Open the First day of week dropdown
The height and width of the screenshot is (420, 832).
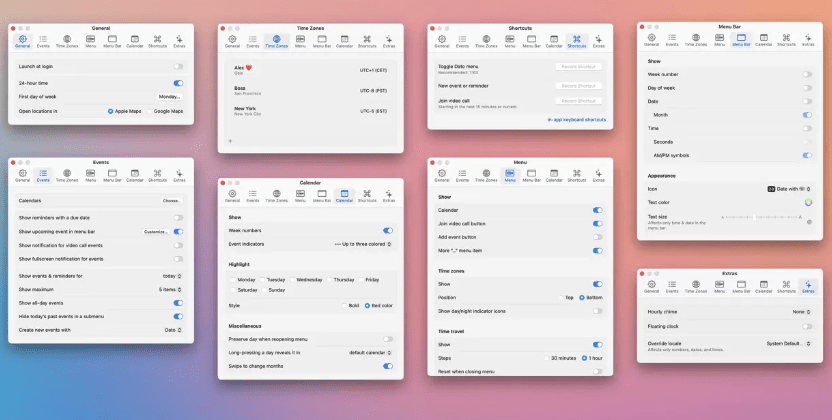click(169, 97)
